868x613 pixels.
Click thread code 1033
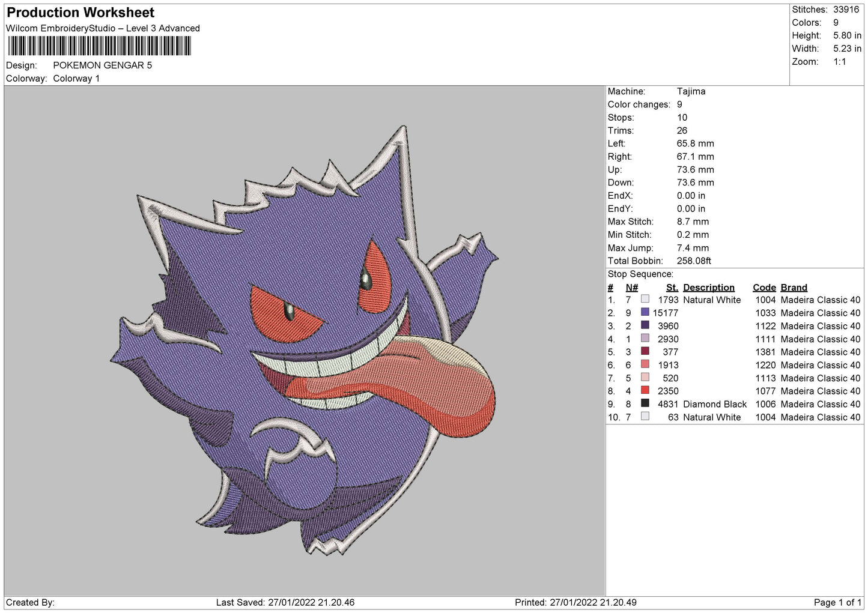(765, 313)
